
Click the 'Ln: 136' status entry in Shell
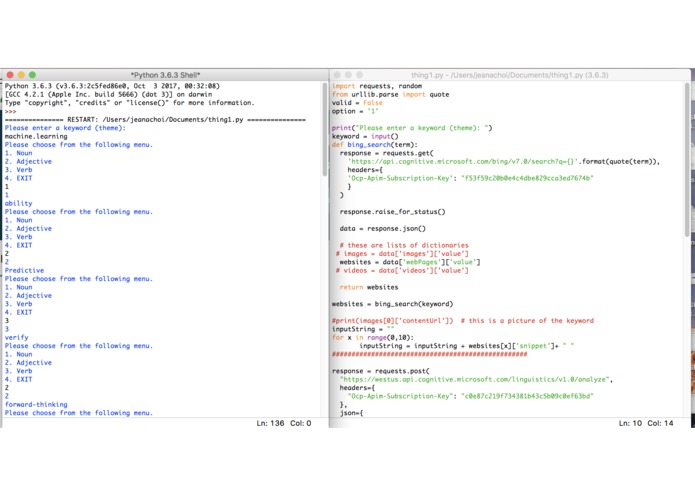[x=270, y=423]
